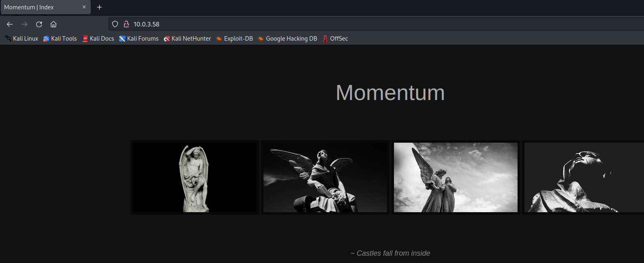Open the OffSec bookmark
This screenshot has width=644, height=263.
335,39
